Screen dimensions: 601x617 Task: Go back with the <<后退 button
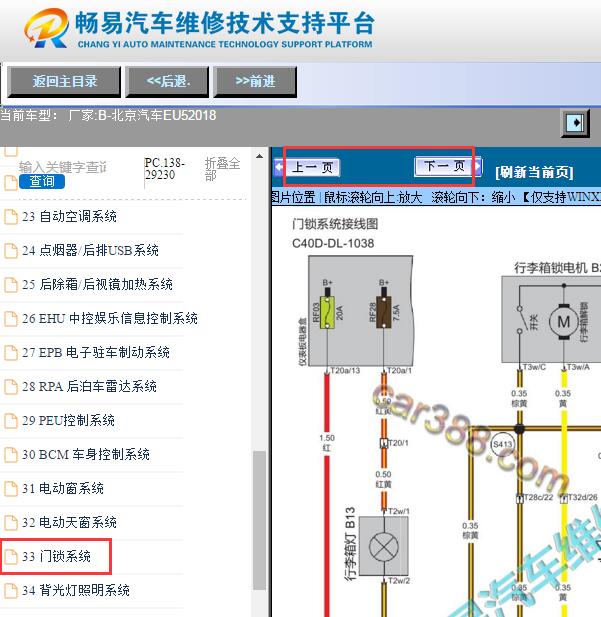click(x=167, y=82)
